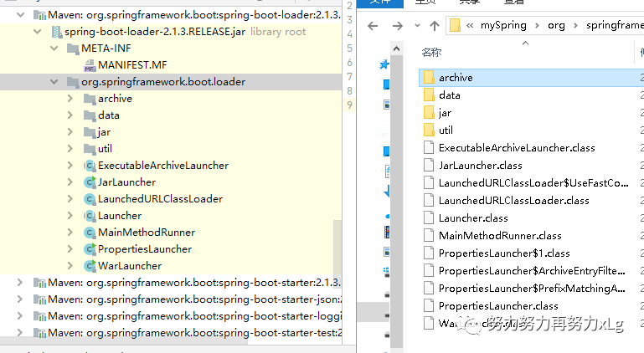644x353 pixels.
Task: Click the JarLauncher.class file icon in Explorer
Action: tap(429, 165)
